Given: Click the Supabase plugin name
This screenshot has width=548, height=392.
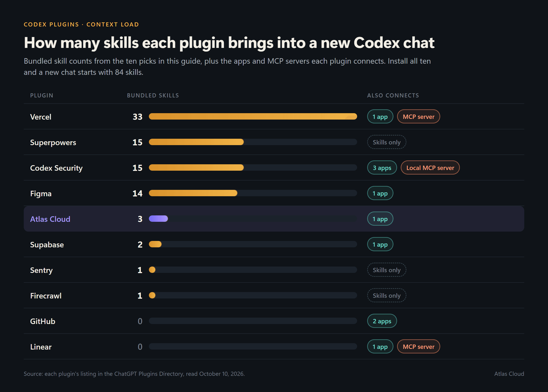Looking at the screenshot, I should point(47,245).
